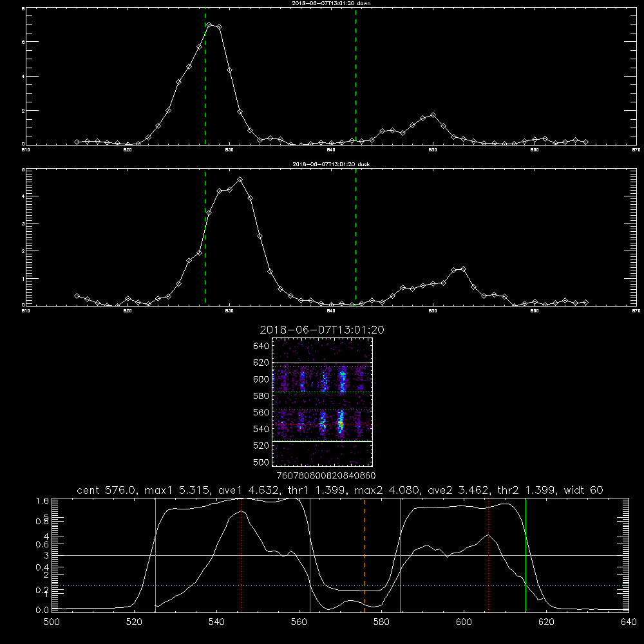Viewport: 644px width, 644px height.
Task: Click the x-axis label 520 on bottom plot
Action: click(134, 622)
